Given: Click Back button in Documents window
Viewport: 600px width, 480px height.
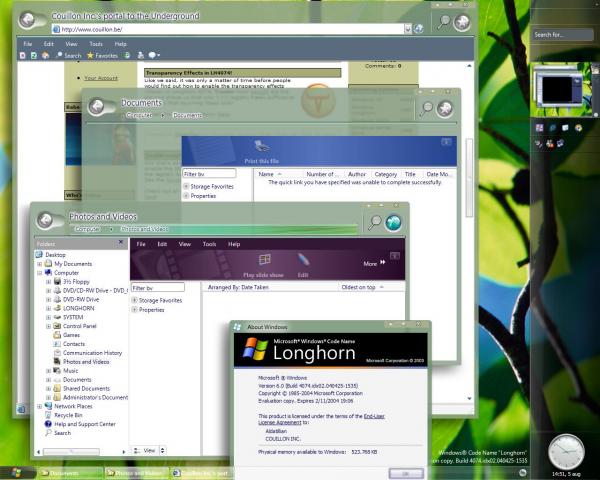Looking at the screenshot, I should coord(97,106).
